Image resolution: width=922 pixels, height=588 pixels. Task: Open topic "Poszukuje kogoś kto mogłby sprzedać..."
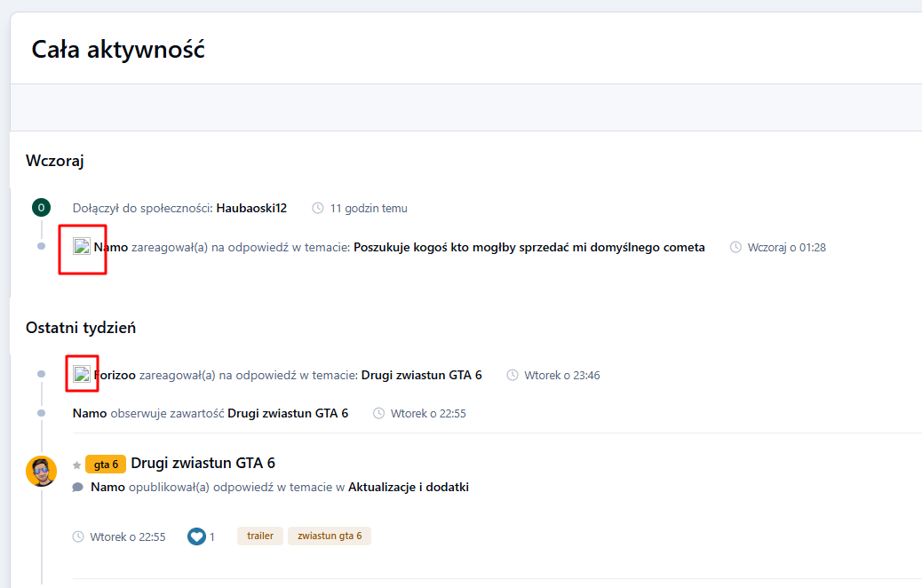click(x=529, y=248)
